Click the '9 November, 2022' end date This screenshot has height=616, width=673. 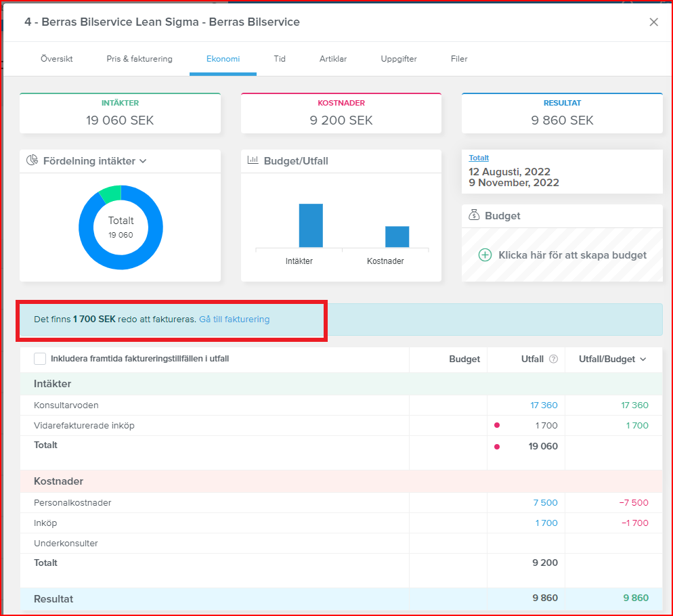[x=514, y=183]
